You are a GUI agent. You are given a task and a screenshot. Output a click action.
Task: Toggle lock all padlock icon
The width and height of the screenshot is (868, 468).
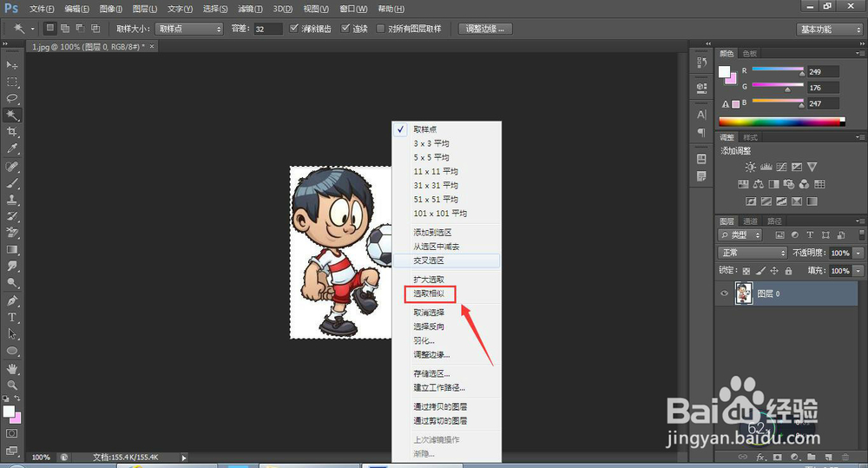coord(788,271)
